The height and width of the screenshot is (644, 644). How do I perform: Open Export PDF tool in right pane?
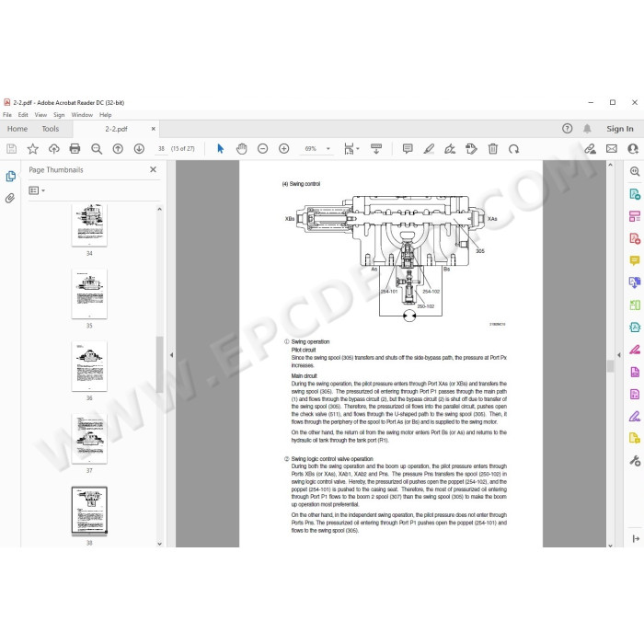point(635,194)
